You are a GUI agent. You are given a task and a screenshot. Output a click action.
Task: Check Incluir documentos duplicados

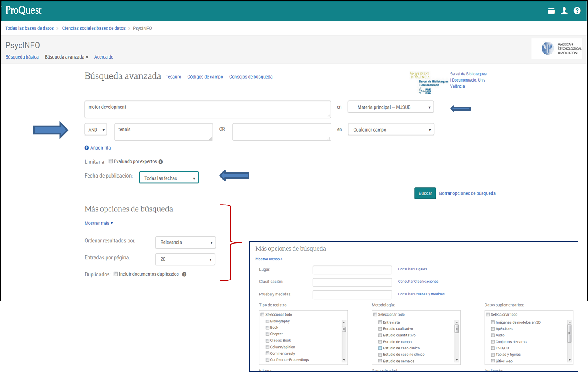(116, 274)
